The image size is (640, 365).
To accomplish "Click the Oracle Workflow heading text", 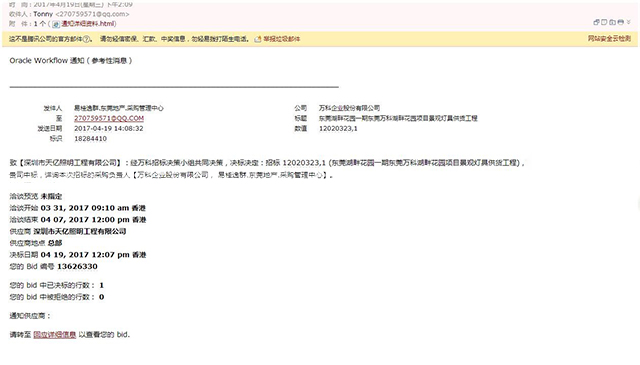I will tap(71, 60).
